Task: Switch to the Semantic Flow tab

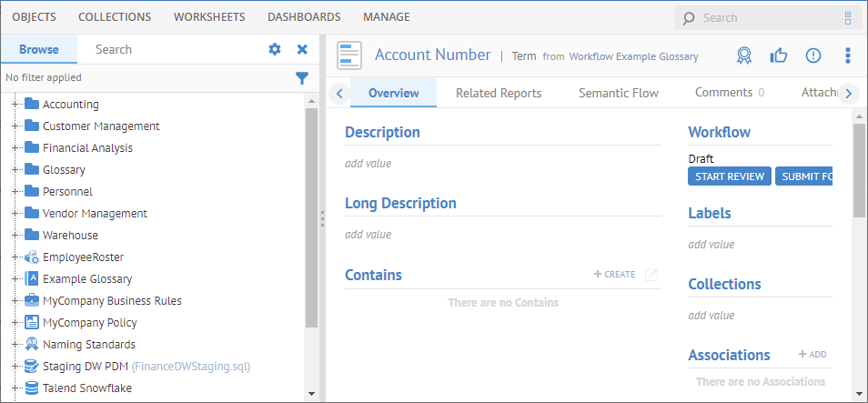Action: [x=618, y=93]
